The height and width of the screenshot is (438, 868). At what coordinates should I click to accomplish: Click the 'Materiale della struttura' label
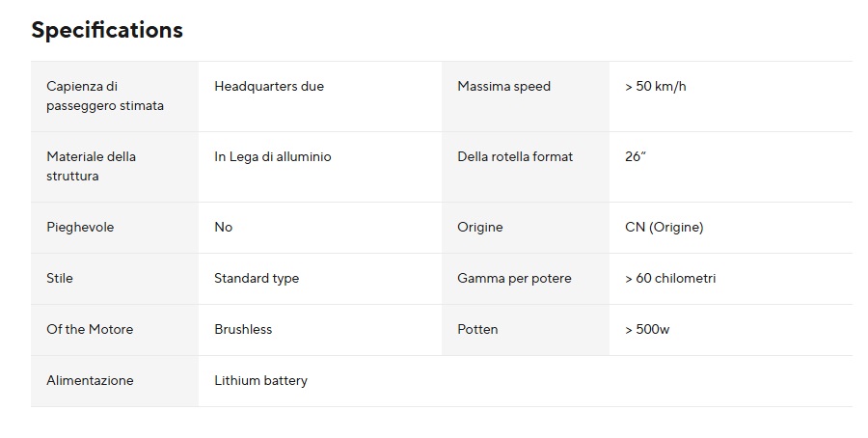pyautogui.click(x=92, y=166)
